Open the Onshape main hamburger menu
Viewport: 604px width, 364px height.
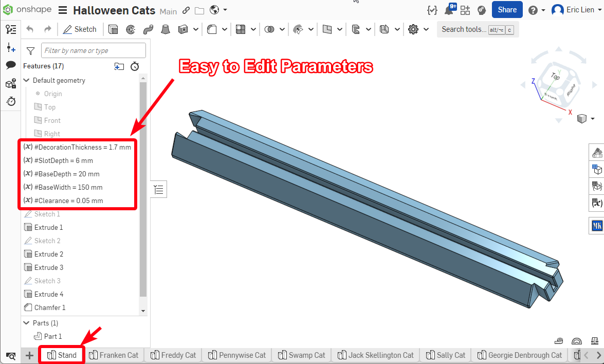(x=63, y=10)
